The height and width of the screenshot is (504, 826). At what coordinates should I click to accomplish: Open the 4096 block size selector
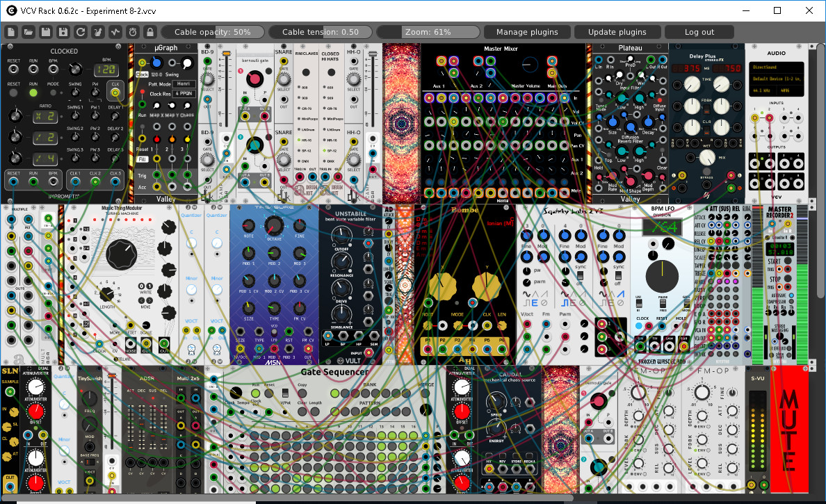(x=788, y=90)
